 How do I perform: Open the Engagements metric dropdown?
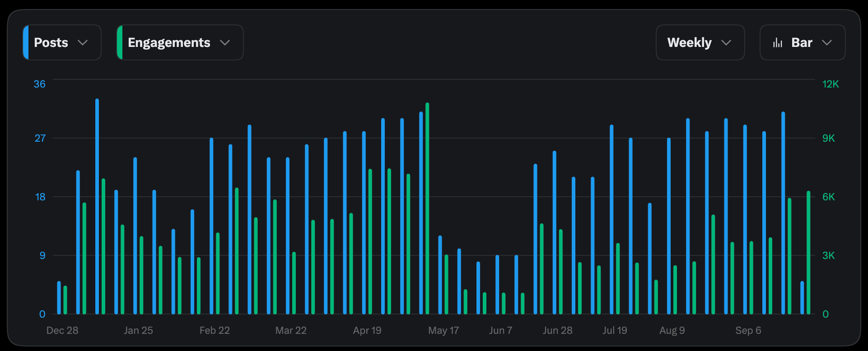180,42
